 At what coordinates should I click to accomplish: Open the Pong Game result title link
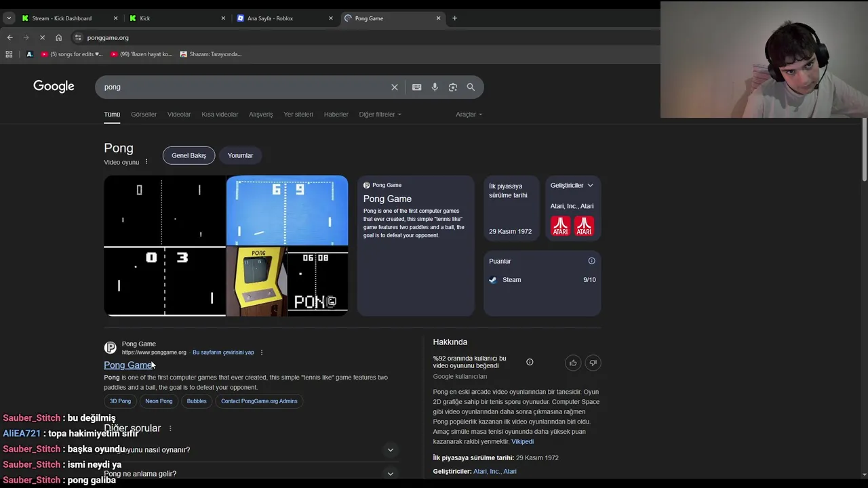[127, 365]
